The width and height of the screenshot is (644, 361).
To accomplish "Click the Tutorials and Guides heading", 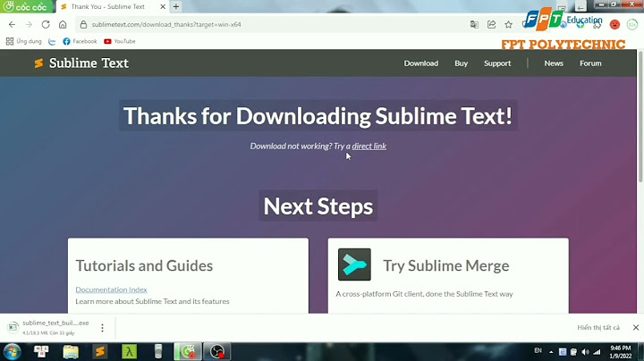I will pos(144,265).
